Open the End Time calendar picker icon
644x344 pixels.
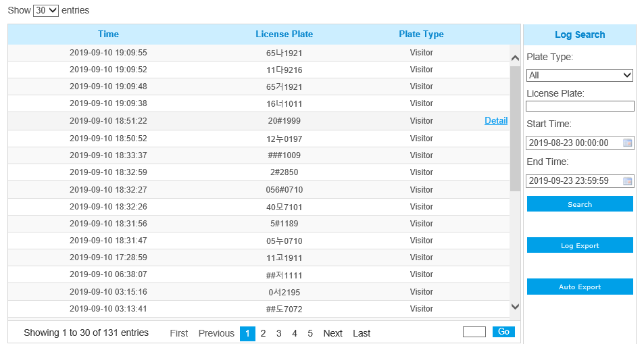pyautogui.click(x=627, y=181)
